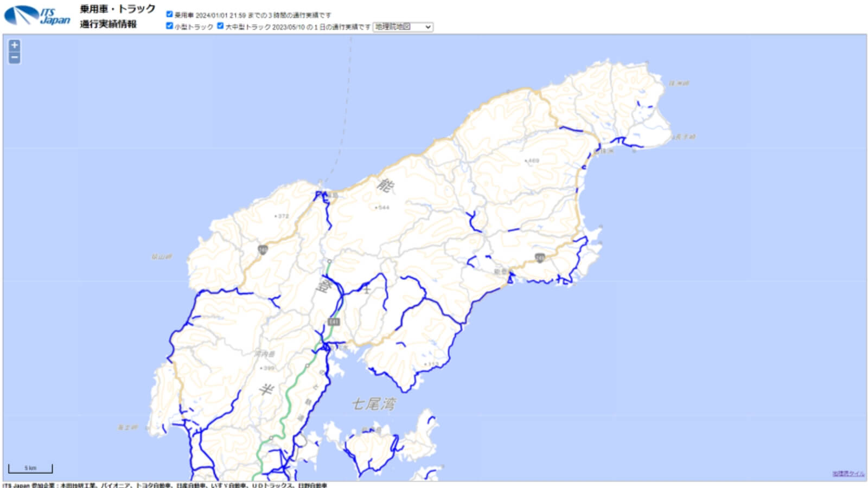Image resolution: width=868 pixels, height=488 pixels.
Task: Click the E41 expressway shield marker
Action: pos(334,322)
